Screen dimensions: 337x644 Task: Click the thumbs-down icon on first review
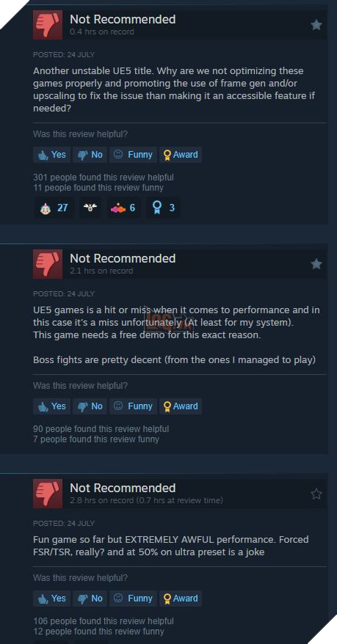48,25
